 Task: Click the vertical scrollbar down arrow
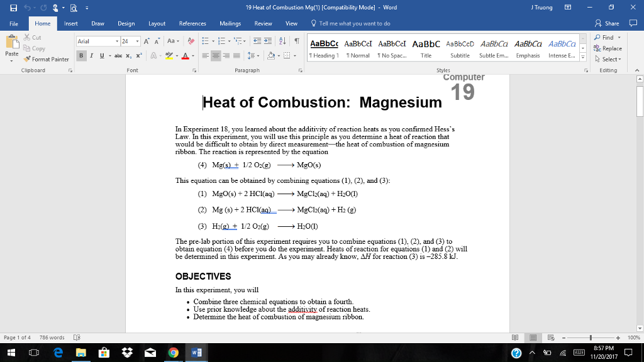[x=640, y=328]
